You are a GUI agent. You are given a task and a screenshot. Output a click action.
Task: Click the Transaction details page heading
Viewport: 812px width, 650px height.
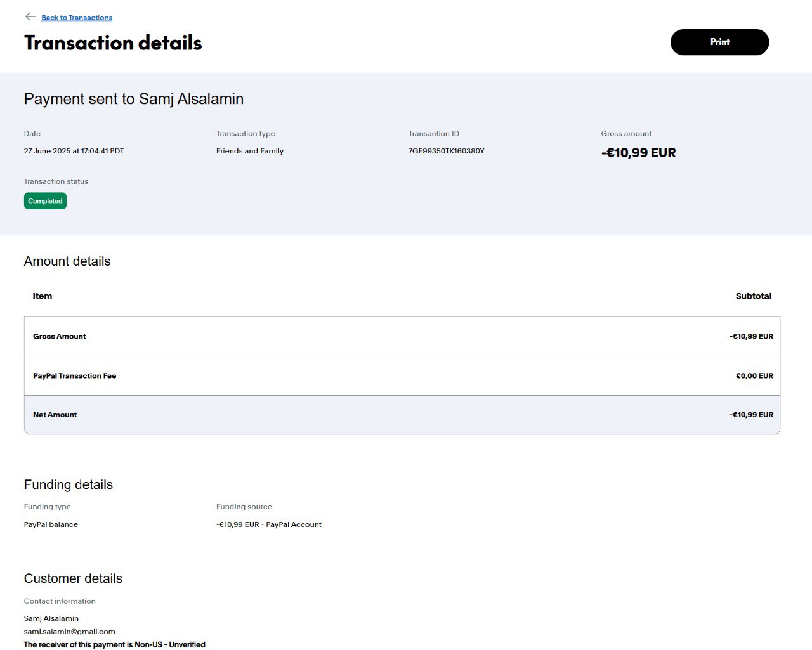tap(113, 42)
